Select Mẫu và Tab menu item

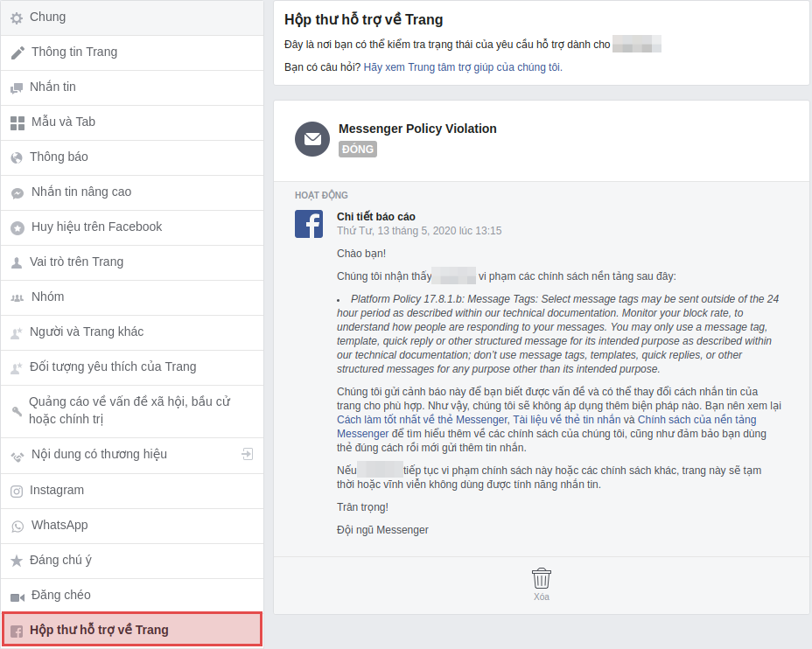132,123
